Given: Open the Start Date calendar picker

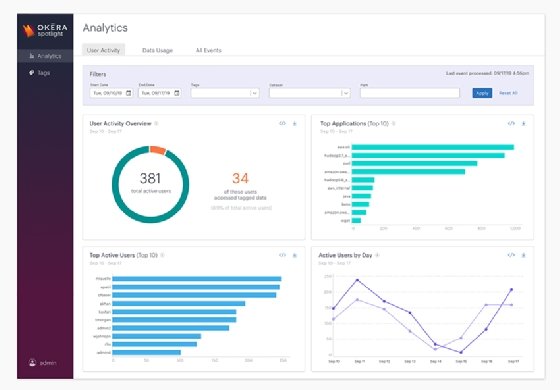Looking at the screenshot, I should pos(129,93).
